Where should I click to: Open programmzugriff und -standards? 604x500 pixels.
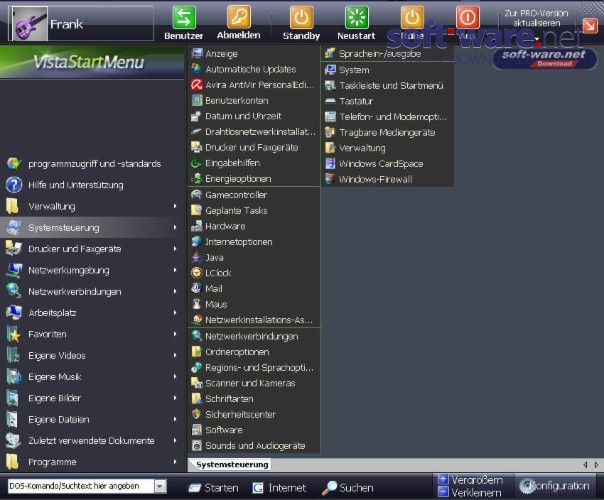(92, 164)
